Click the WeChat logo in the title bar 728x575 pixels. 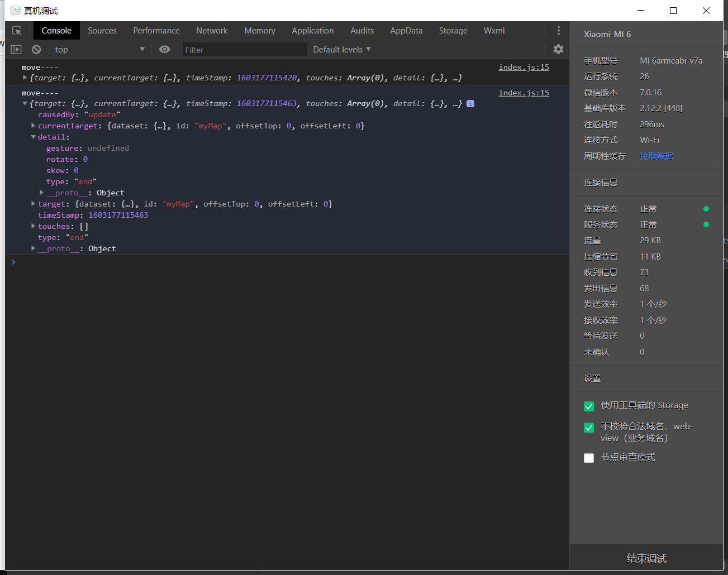point(16,11)
